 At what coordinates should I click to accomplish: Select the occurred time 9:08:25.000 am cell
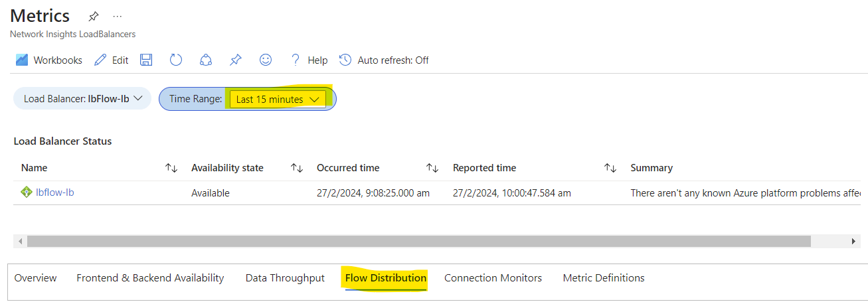[x=373, y=193]
